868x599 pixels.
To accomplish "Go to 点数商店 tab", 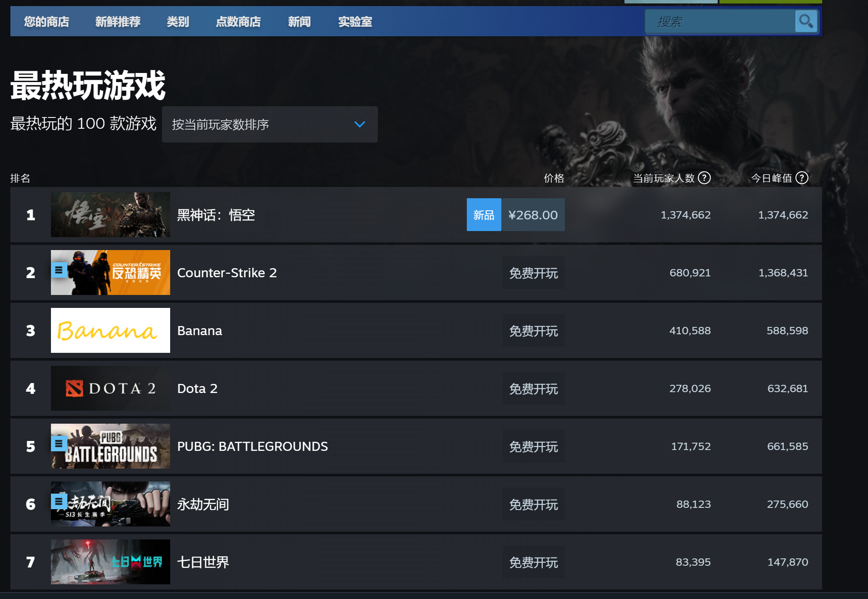I will [238, 22].
